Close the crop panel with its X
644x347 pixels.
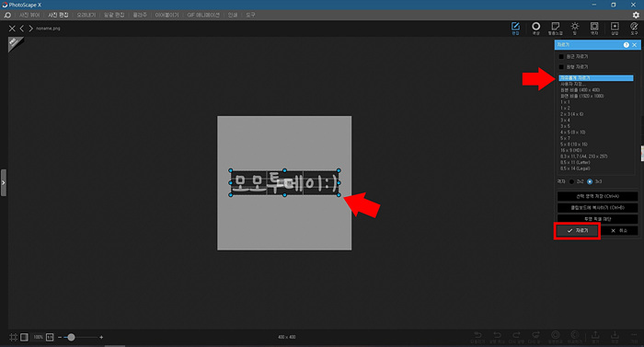point(635,45)
